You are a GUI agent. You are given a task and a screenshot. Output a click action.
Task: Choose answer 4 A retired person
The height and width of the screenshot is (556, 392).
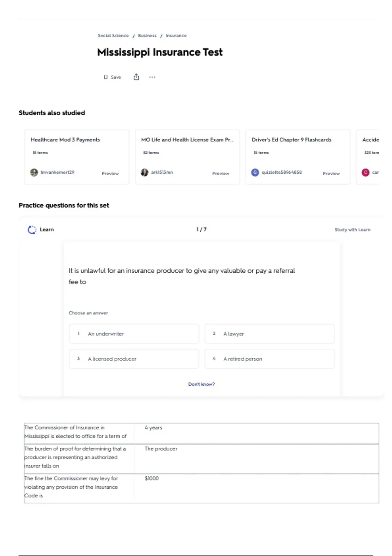(x=269, y=359)
